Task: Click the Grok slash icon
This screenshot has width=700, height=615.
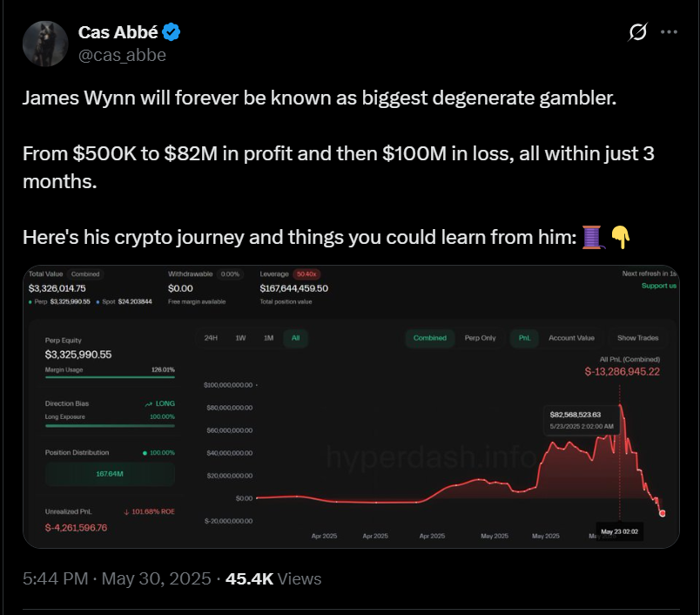Action: click(637, 31)
